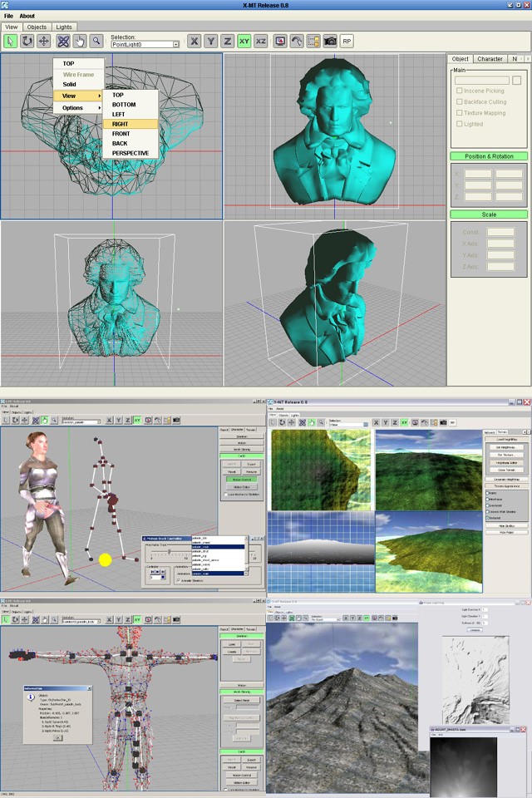Toggle green XY plane button in main toolbar

tap(244, 42)
